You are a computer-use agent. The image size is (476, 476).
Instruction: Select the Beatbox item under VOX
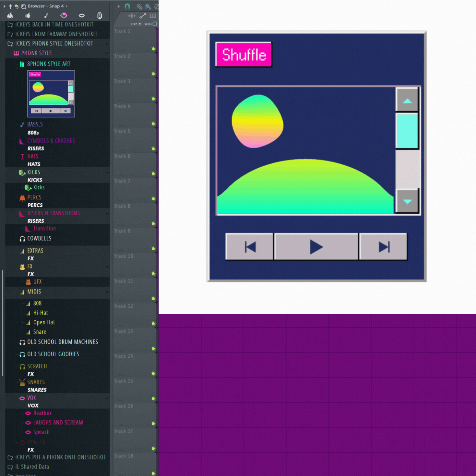(42, 413)
